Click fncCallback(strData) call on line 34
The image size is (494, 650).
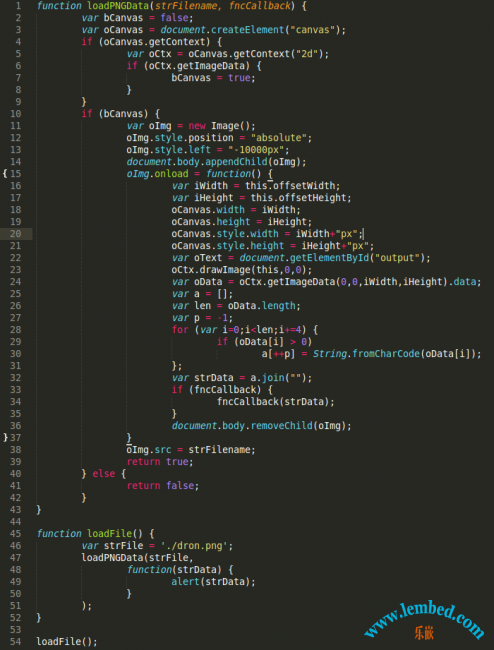point(274,402)
